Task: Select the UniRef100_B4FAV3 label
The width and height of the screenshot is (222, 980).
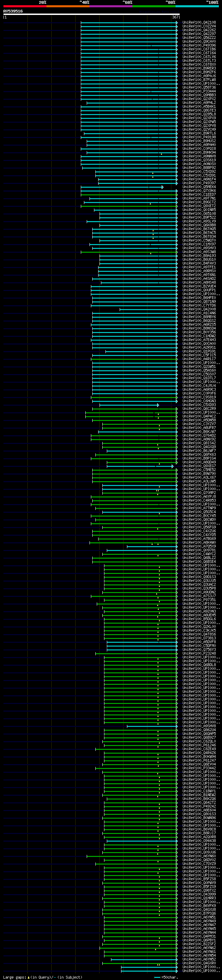Action: [199, 263]
